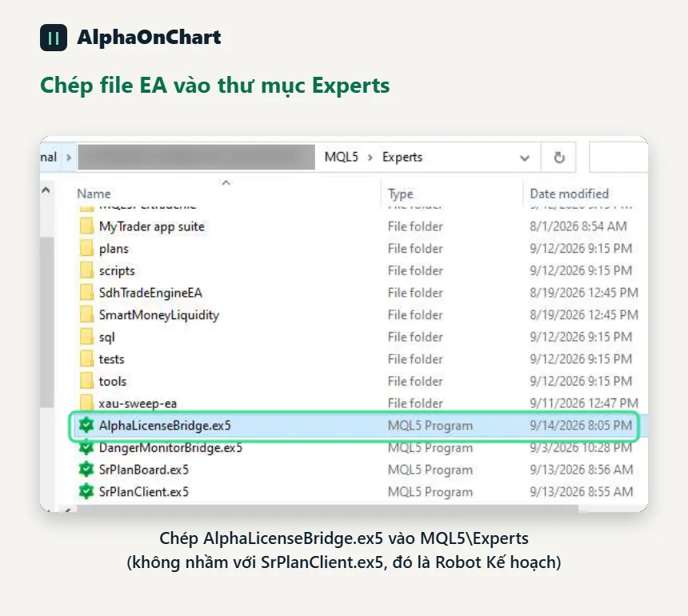
Task: Select the tools folder name
Action: point(112,382)
